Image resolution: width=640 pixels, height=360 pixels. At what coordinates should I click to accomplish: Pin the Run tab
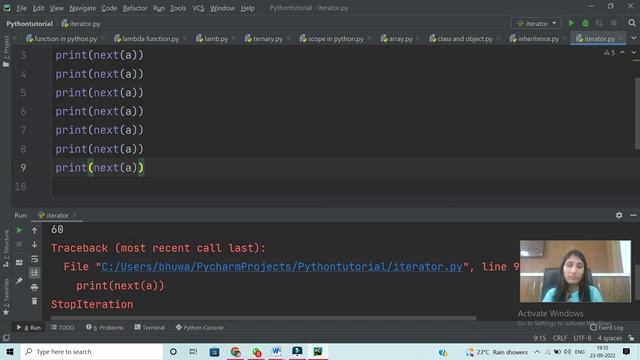[19, 281]
